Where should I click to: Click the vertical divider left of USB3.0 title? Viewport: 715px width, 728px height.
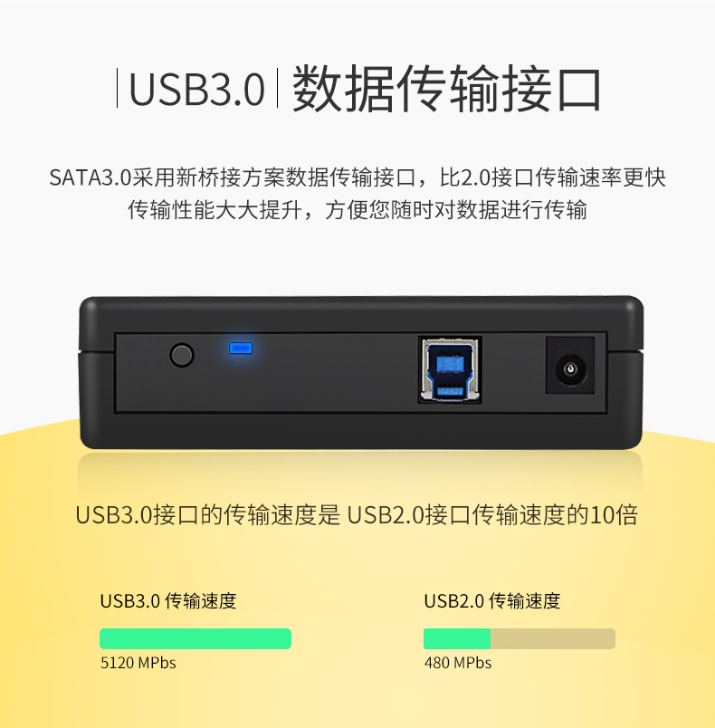pos(117,88)
